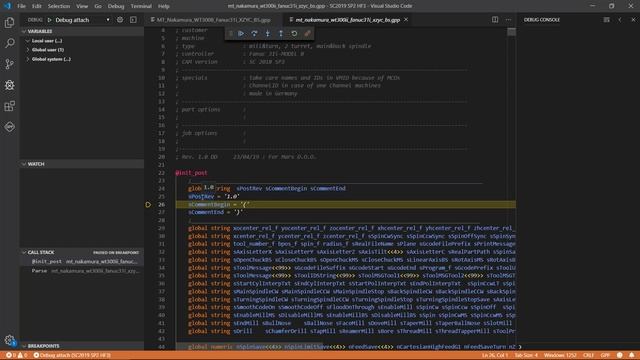Clear the Debug Console output

[607, 20]
